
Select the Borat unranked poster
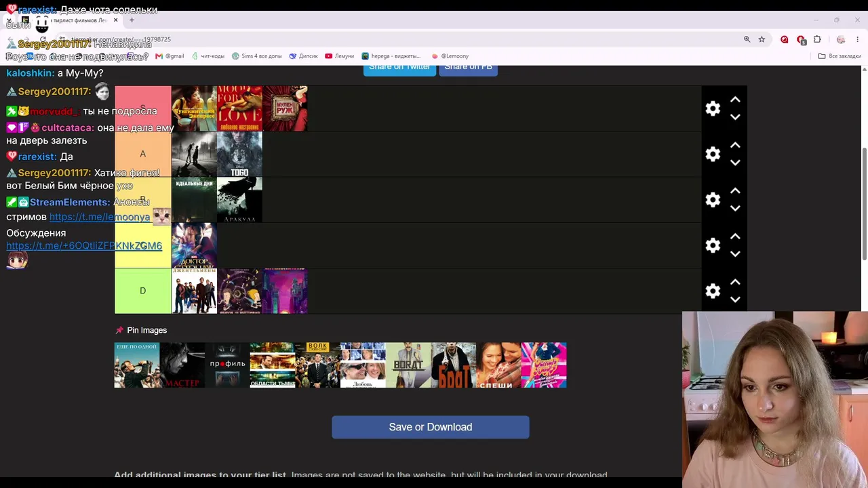pyautogui.click(x=408, y=365)
